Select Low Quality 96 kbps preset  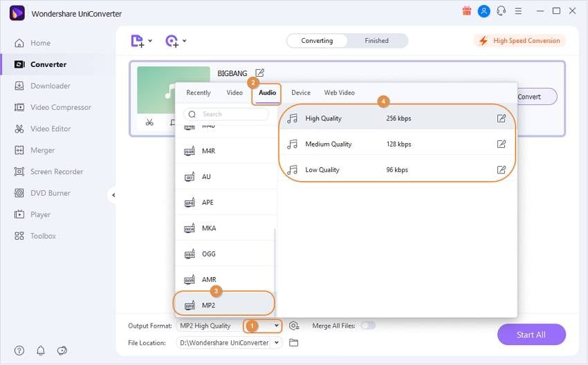[x=397, y=170]
